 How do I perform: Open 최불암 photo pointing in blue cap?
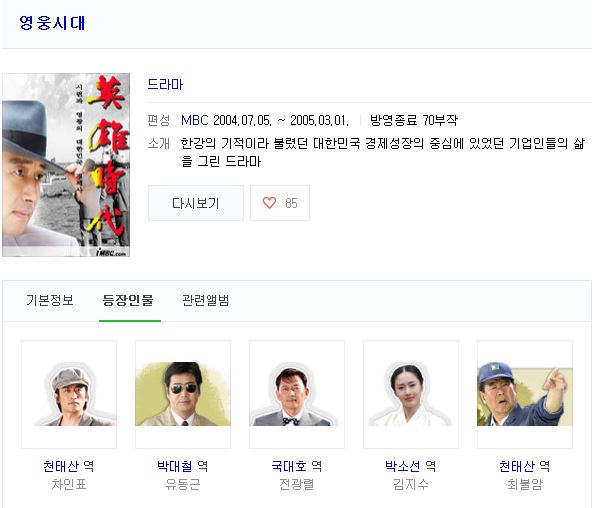[x=525, y=394]
